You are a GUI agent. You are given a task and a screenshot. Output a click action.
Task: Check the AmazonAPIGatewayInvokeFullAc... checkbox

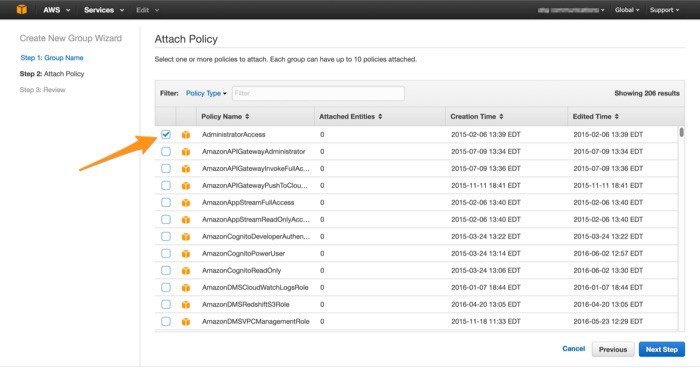click(x=166, y=168)
